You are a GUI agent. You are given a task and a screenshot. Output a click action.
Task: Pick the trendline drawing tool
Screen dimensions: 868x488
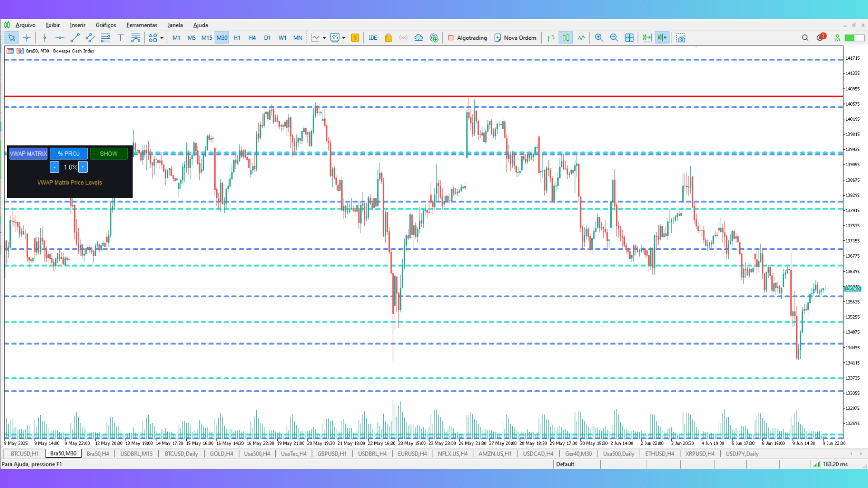point(75,38)
